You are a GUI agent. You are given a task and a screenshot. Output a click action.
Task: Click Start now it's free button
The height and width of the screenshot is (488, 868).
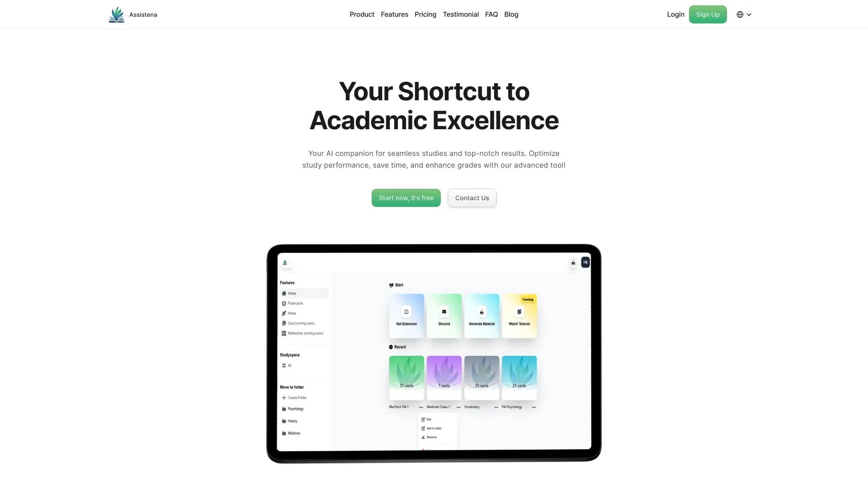click(406, 197)
